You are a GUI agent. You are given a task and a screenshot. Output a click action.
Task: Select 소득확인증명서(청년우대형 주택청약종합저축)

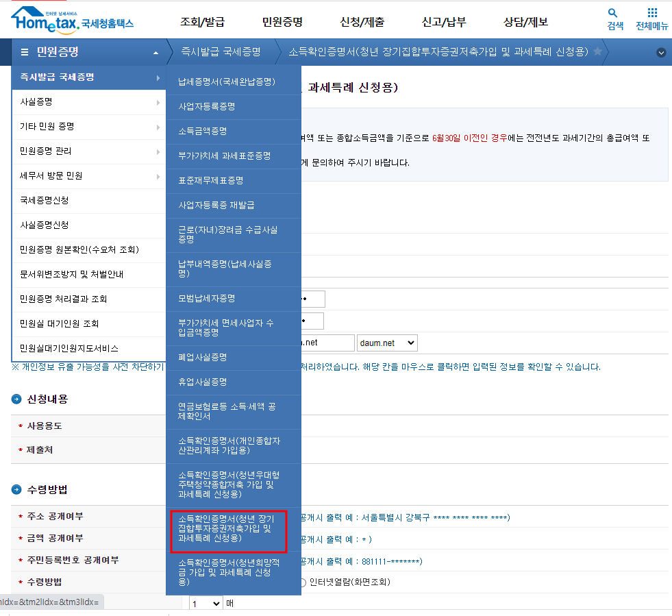pyautogui.click(x=234, y=485)
